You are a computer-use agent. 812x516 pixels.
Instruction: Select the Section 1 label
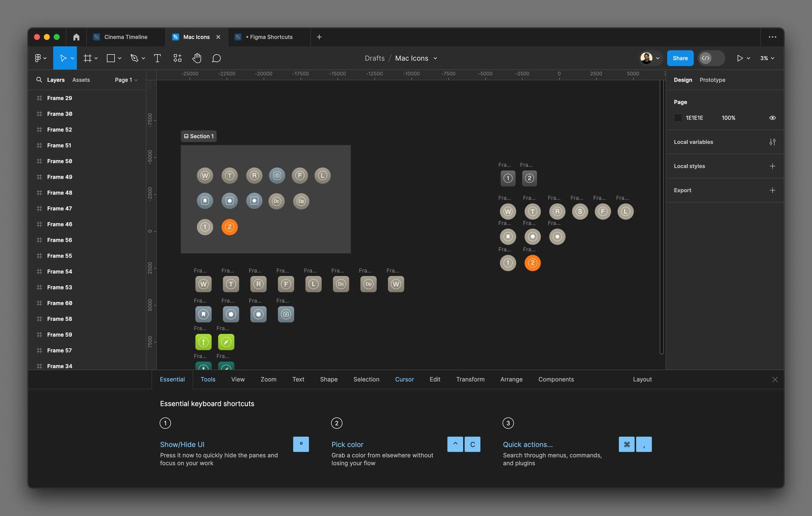coord(199,136)
